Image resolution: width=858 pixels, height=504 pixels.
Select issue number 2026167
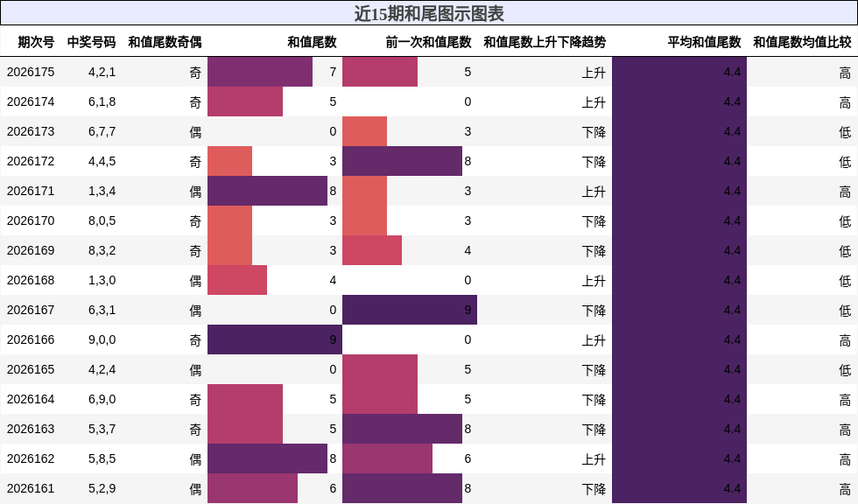click(31, 310)
